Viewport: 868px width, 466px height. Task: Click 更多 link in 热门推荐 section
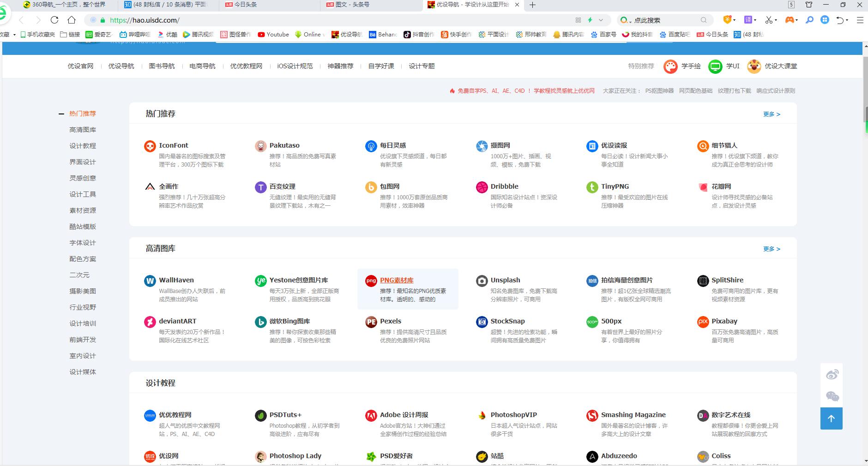[x=771, y=114]
